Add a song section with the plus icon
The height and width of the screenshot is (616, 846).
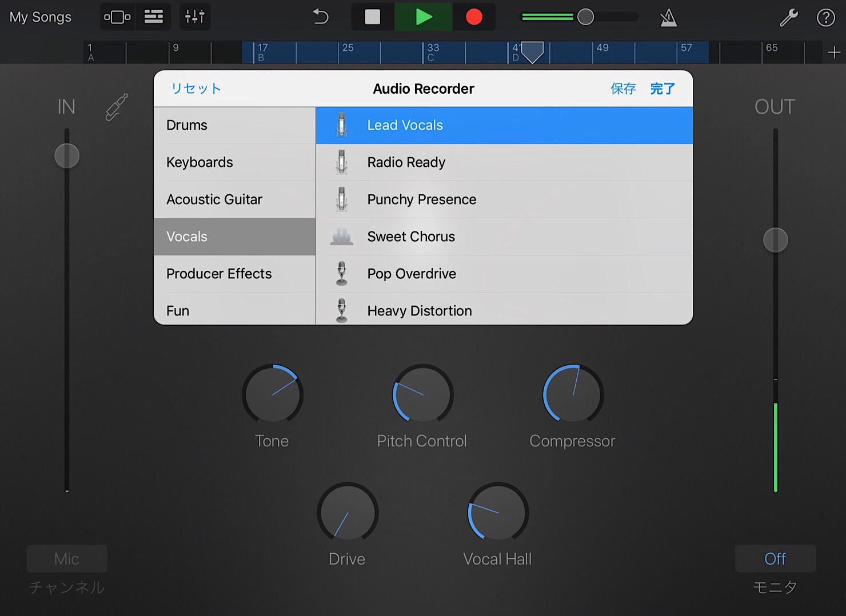coord(834,53)
